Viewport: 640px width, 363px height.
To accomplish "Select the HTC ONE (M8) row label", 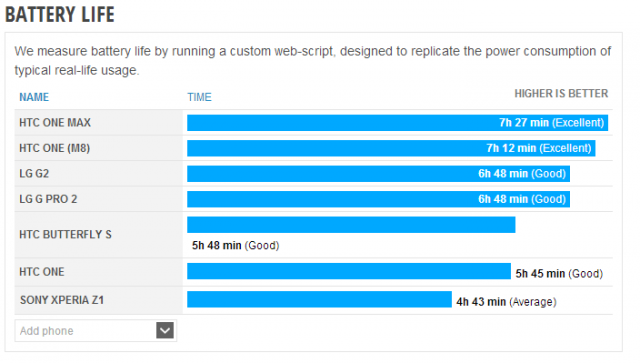I will tap(55, 148).
